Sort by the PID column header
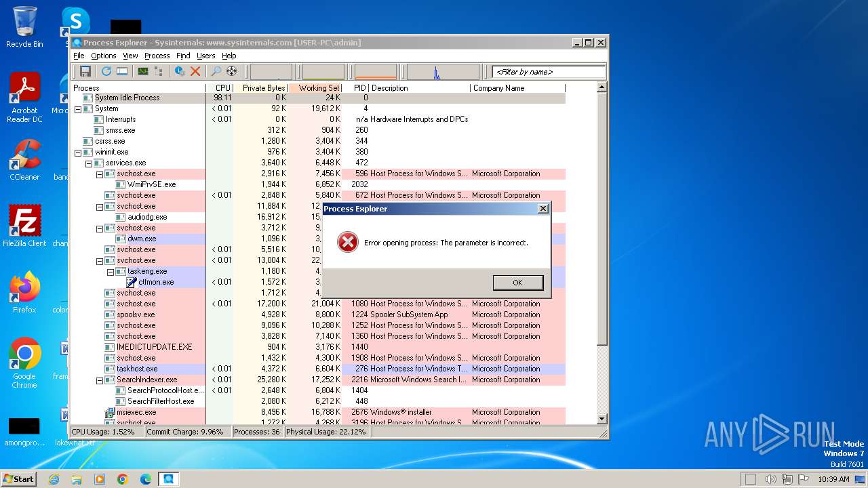Screen dimensions: 868x488 (x=356, y=88)
